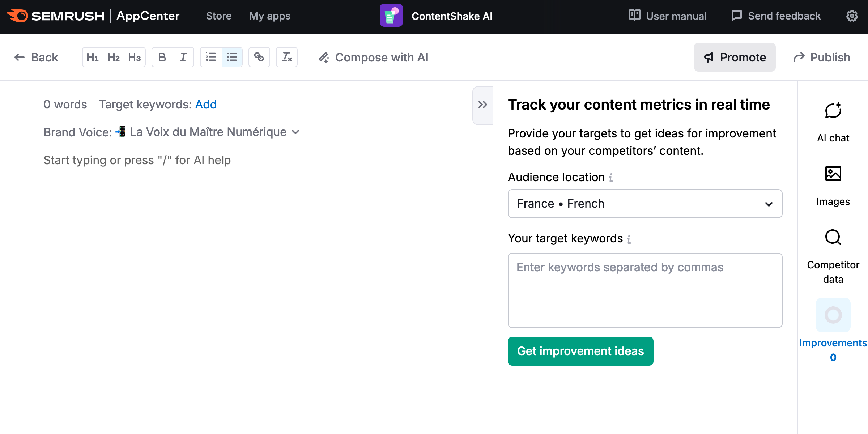Click the Publish button

point(821,57)
